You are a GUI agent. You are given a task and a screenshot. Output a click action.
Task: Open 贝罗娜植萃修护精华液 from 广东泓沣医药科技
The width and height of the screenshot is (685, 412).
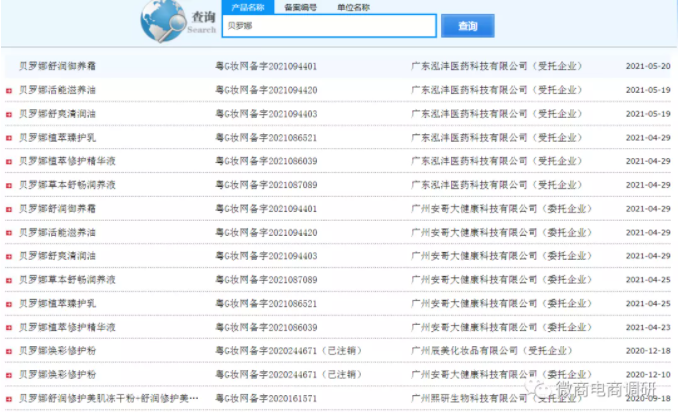pos(67,161)
